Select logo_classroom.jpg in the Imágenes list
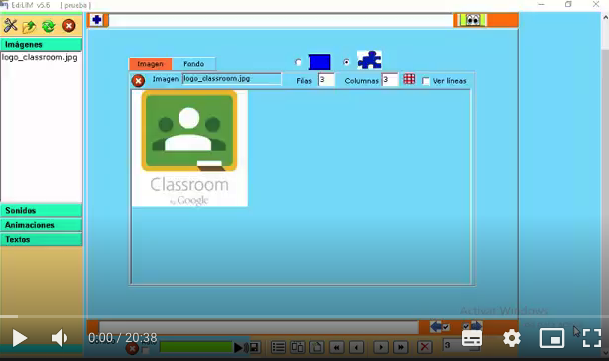Image resolution: width=609 pixels, height=361 pixels. (40, 58)
